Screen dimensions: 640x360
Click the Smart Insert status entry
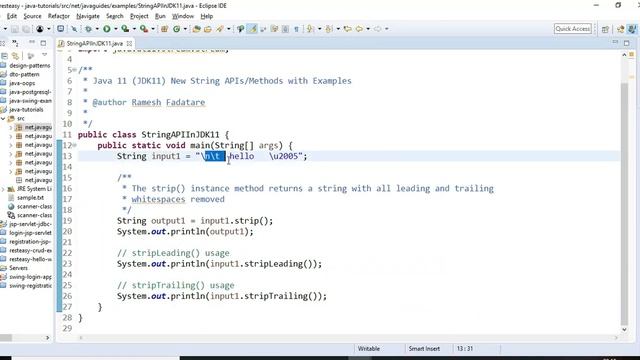[x=424, y=349]
